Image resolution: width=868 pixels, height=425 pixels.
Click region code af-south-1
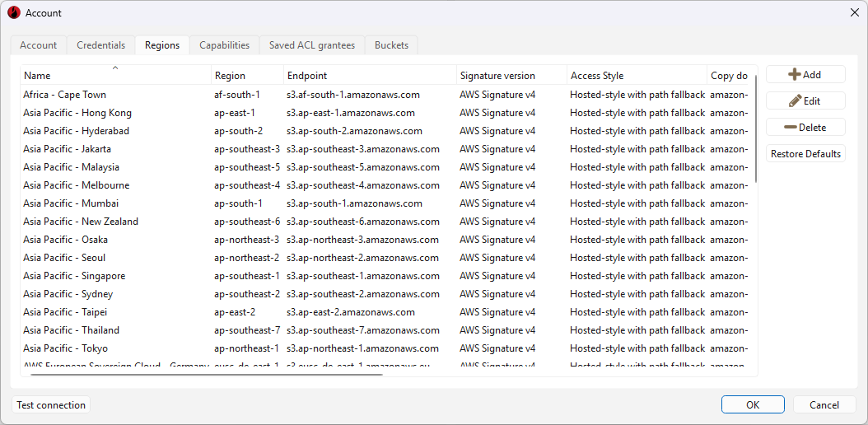click(237, 95)
